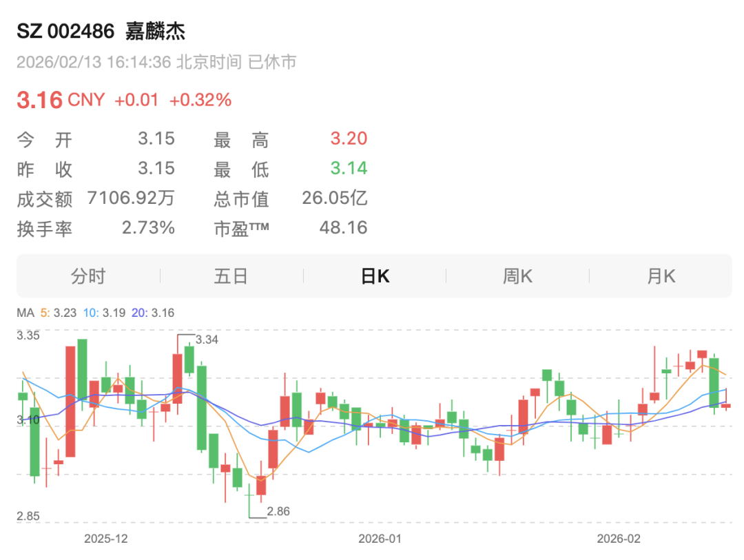Click the 最低 value 3.14
The width and height of the screenshot is (744, 560).
pyautogui.click(x=349, y=168)
